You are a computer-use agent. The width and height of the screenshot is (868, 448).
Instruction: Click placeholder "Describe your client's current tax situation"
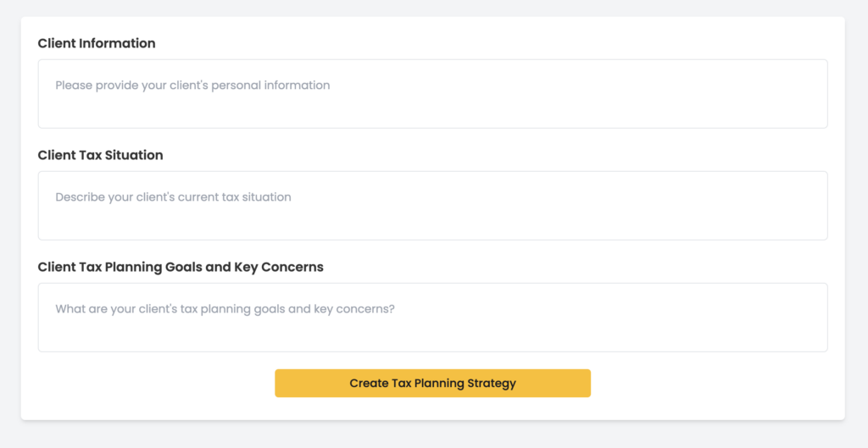click(x=173, y=197)
